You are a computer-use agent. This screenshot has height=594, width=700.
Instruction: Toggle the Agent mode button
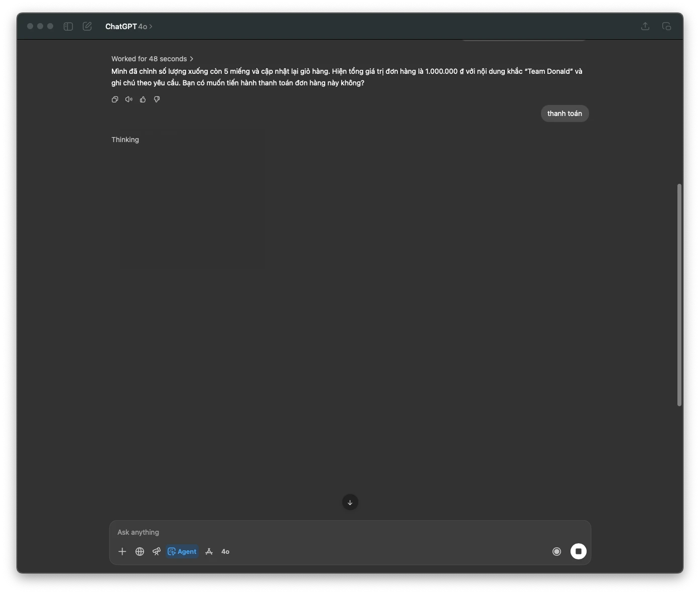pos(182,551)
